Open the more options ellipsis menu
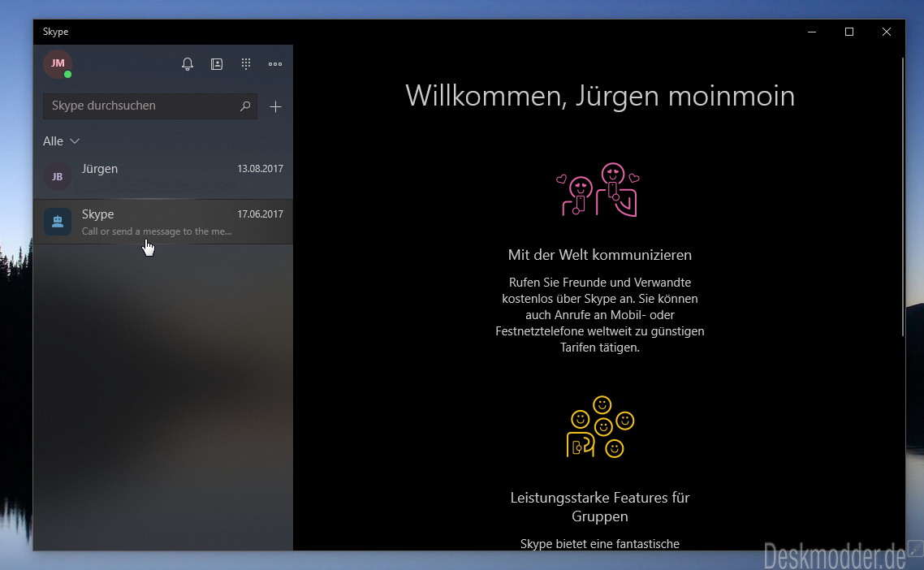 click(x=275, y=63)
